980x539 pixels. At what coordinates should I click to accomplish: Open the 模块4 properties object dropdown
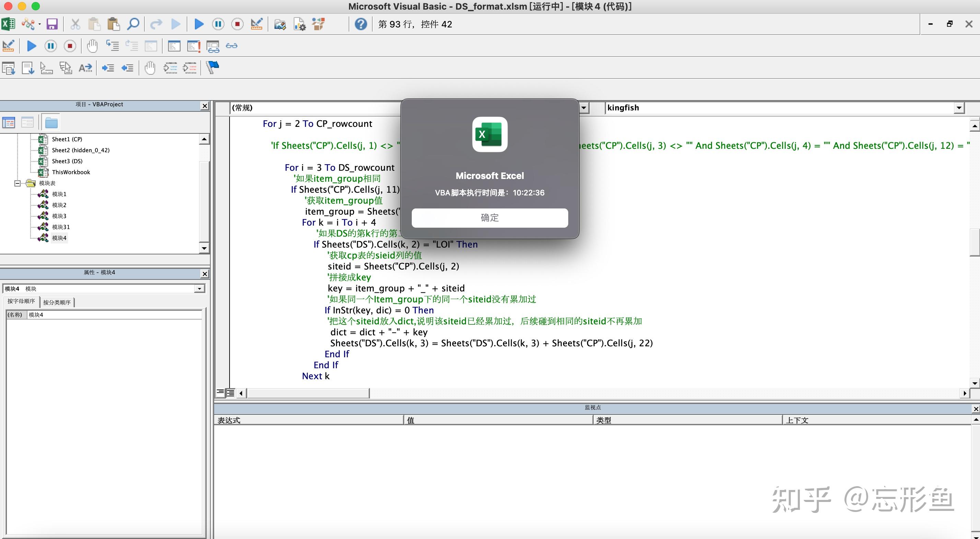[199, 289]
